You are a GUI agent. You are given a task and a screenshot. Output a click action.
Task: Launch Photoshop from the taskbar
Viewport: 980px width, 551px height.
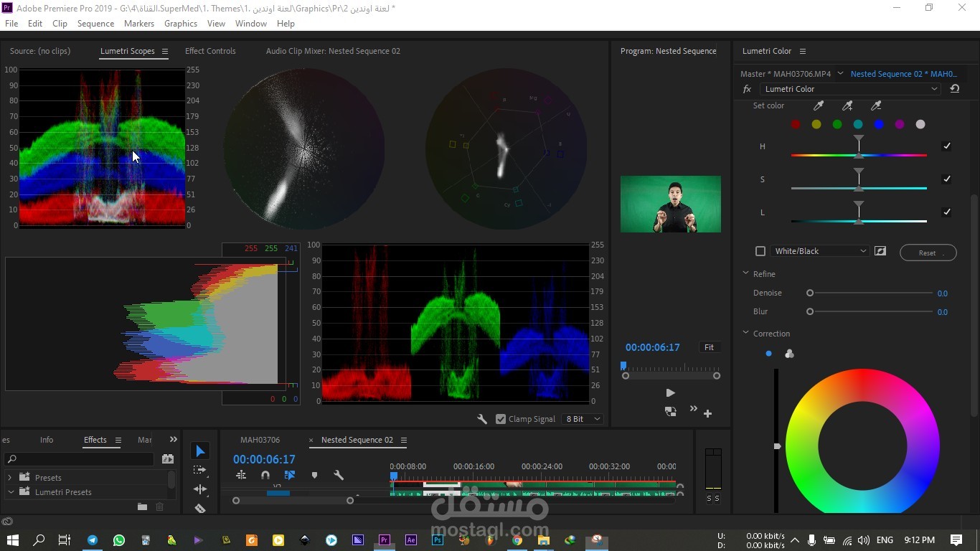(x=438, y=540)
